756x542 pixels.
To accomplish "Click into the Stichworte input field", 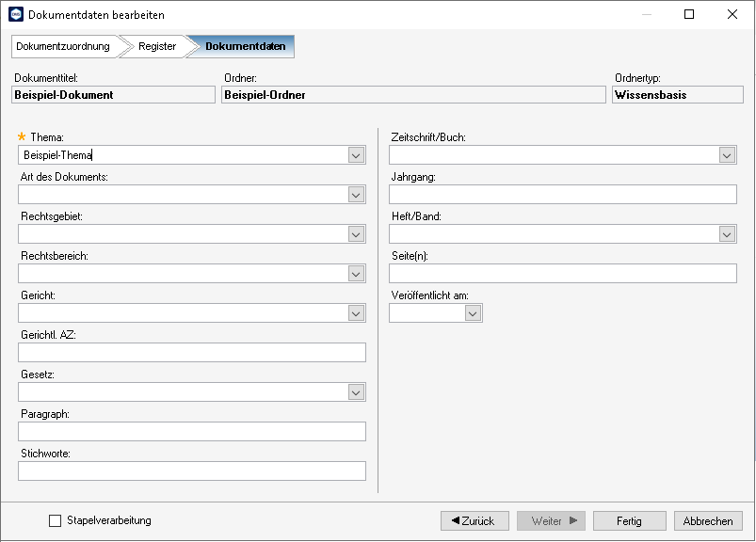I will 192,471.
